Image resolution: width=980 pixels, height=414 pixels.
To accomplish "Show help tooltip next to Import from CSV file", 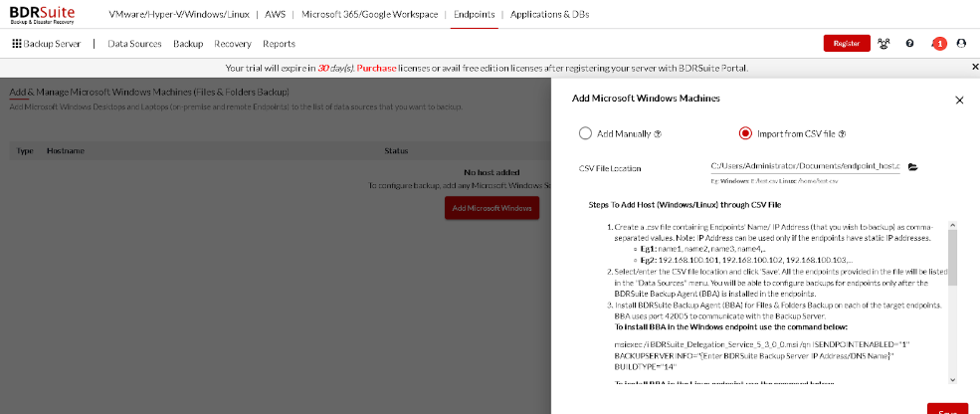I will [x=842, y=133].
